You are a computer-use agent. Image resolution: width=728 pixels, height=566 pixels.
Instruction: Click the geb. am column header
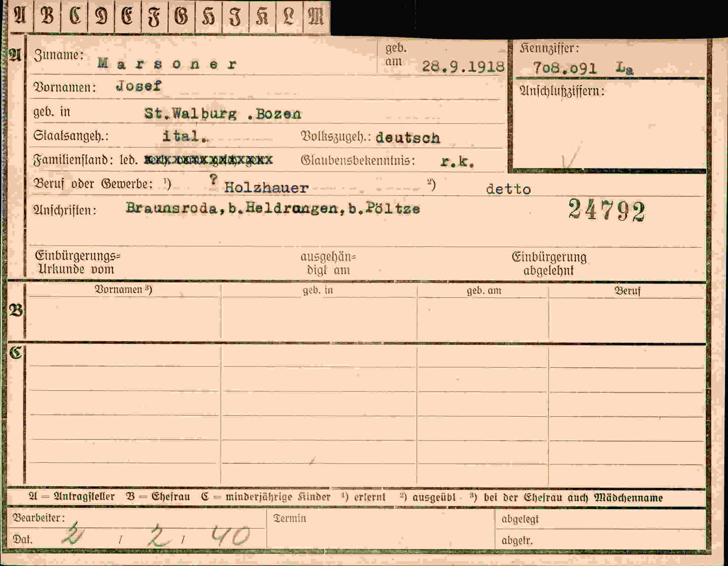[484, 291]
